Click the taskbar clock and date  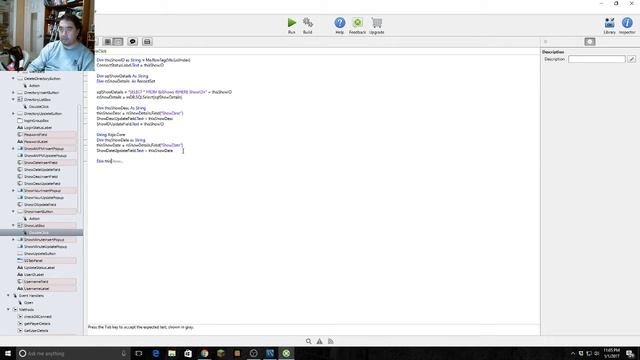pyautogui.click(x=611, y=353)
